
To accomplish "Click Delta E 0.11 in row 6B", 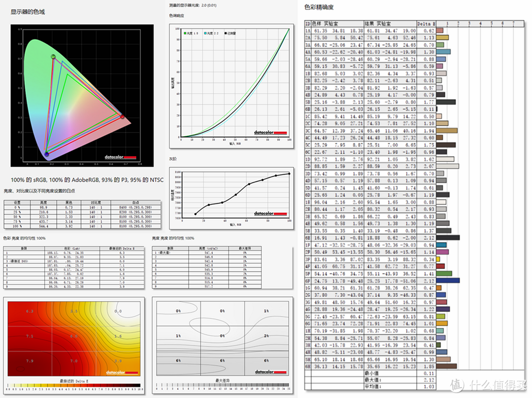I will [x=429, y=109].
